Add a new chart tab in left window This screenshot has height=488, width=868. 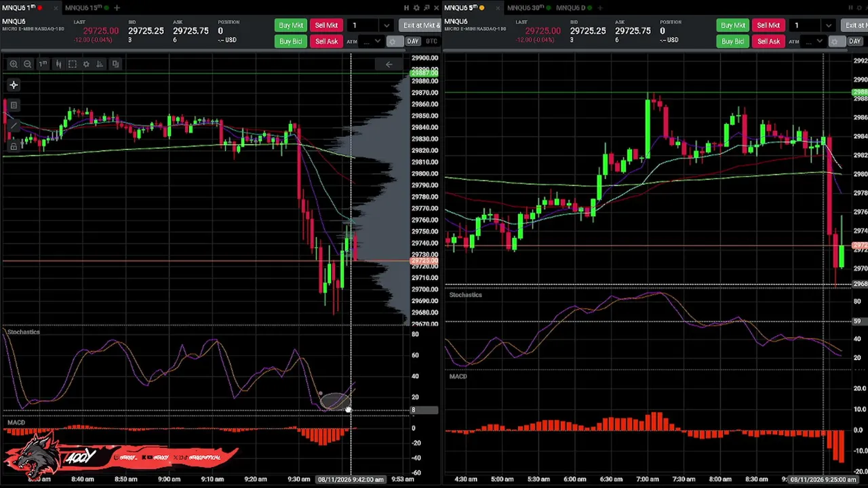[x=117, y=7]
